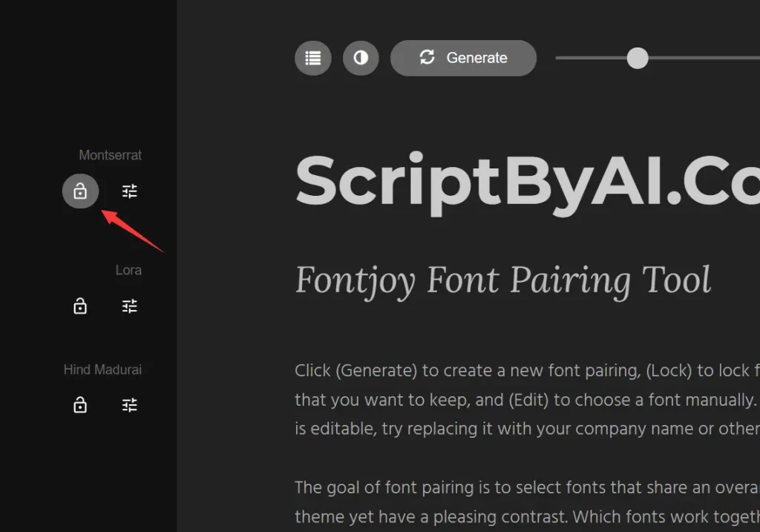The width and height of the screenshot is (760, 532).
Task: Open the font list view icon
Action: [312, 58]
